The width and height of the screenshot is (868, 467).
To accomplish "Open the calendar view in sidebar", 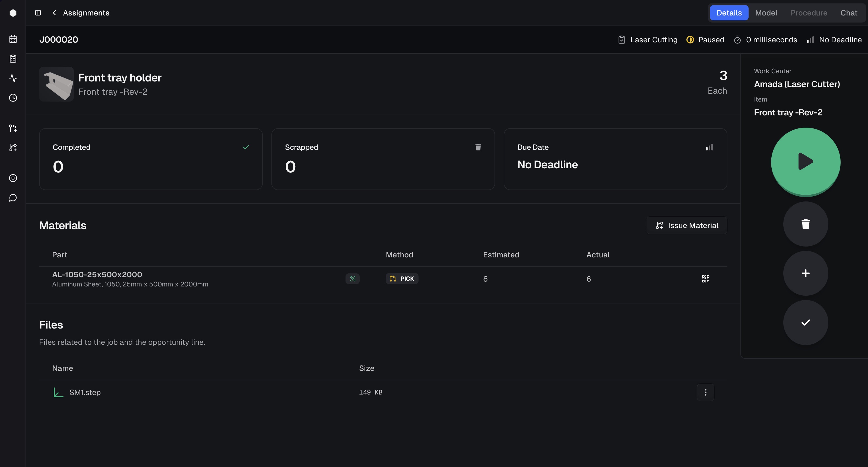I will [13, 39].
